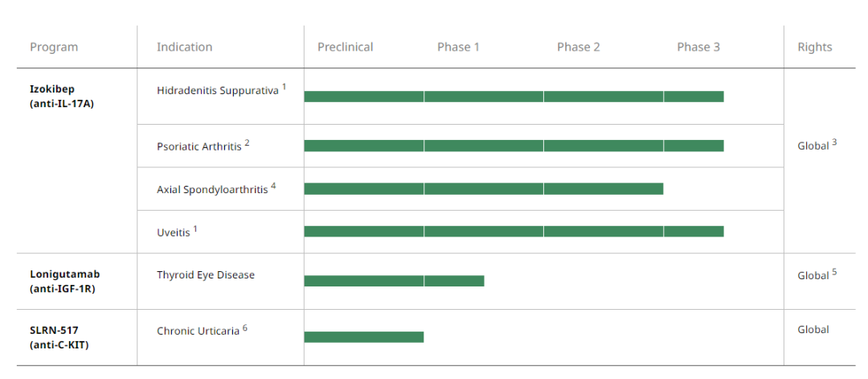Select the Global rights label for Lonigutamab
Screen dimensions: 868x379
[813, 275]
